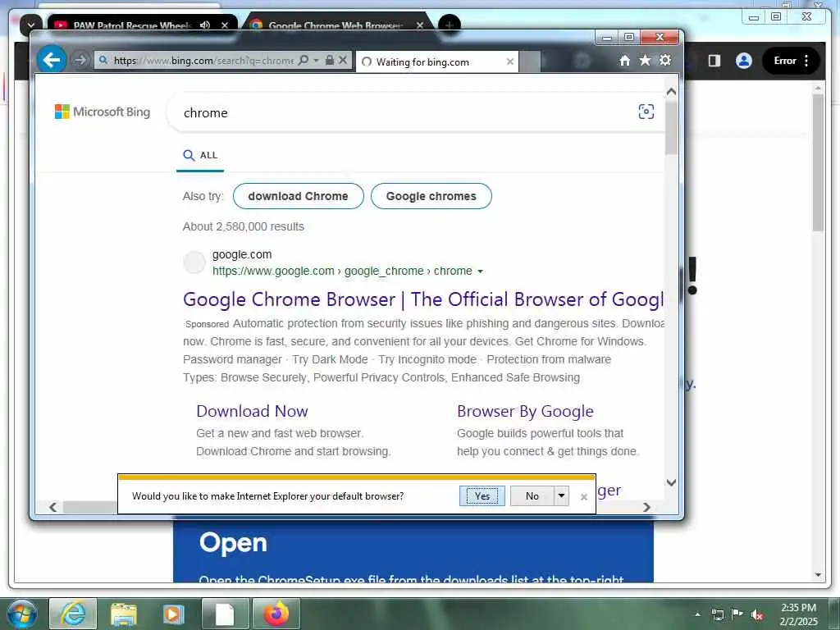
Task: Switch to Google Chrome Web Browser tab
Action: point(335,25)
